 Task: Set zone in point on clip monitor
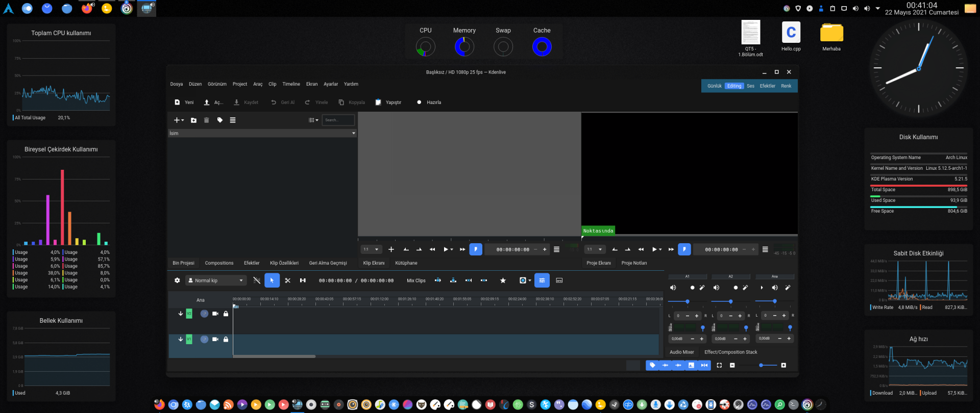(406, 249)
